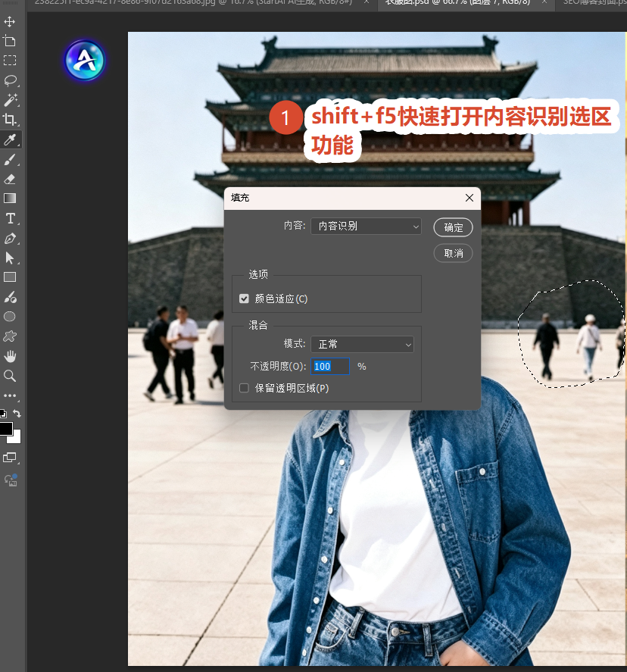
Task: Toggle the 颜色适应 checkbox
Action: coord(244,298)
